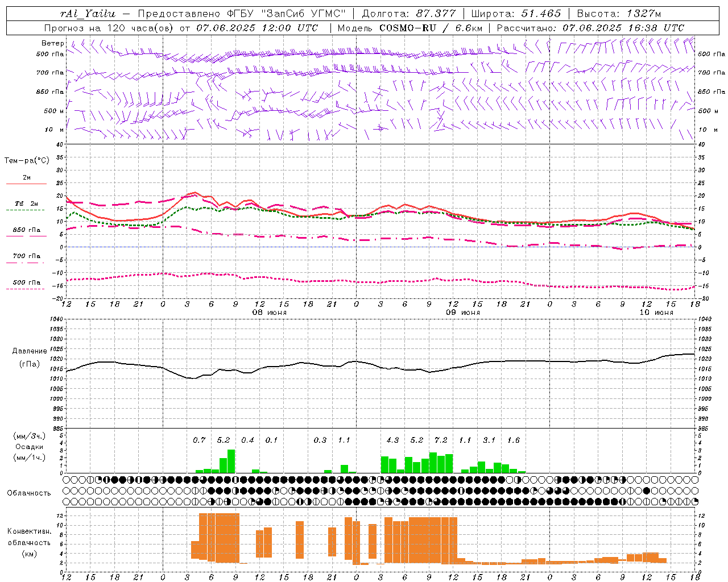This screenshot has width=728, height=582.
Task: Click the (мм/1ч.) unit label
Action: [30, 458]
